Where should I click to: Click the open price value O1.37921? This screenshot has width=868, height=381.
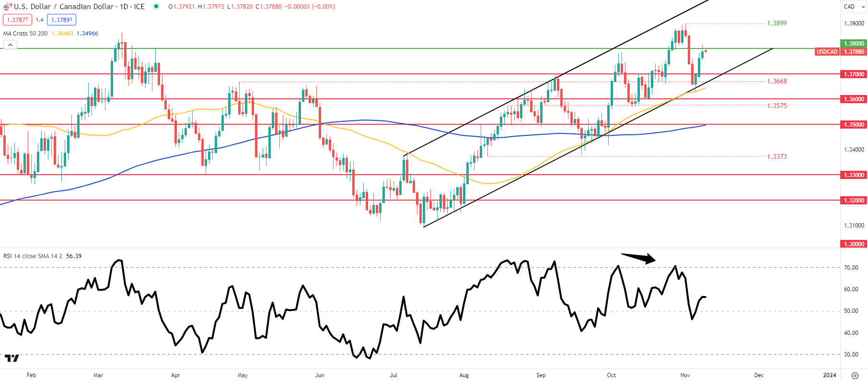click(x=182, y=7)
